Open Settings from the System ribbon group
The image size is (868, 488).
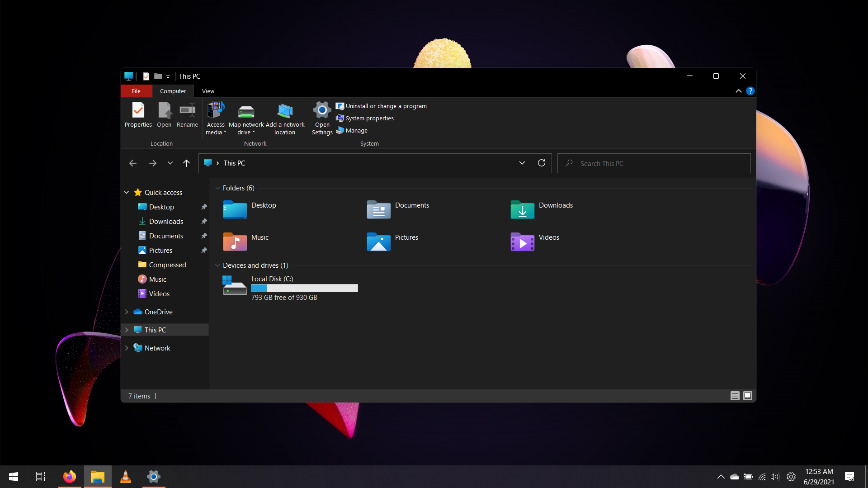[322, 118]
